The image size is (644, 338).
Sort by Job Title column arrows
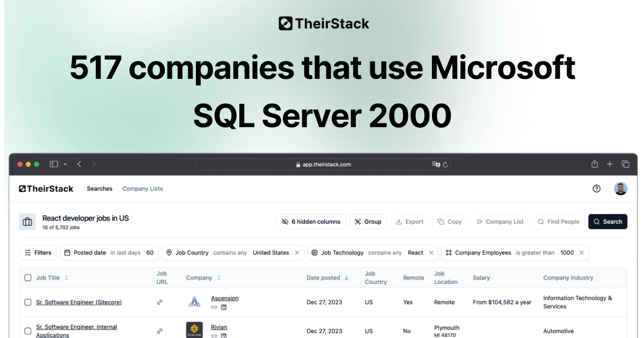pyautogui.click(x=67, y=278)
